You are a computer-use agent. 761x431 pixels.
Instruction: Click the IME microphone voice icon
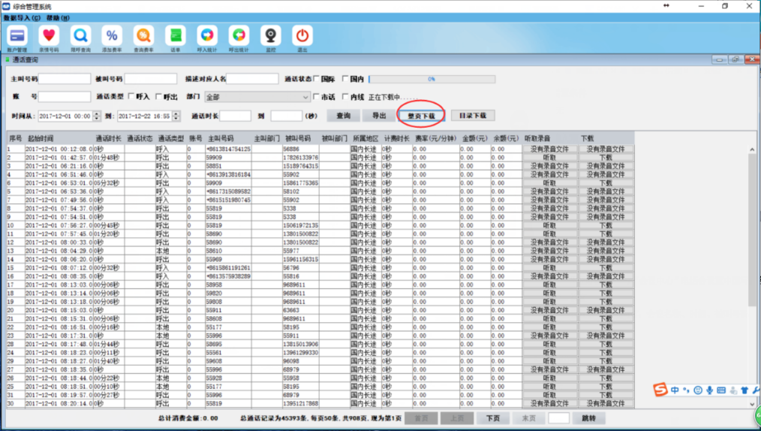pos(710,390)
